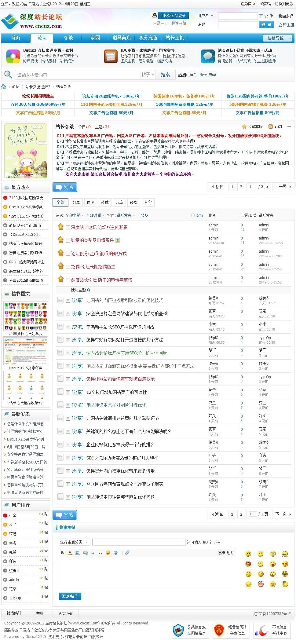Click the 登录 login button
The width and height of the screenshot is (296, 644).
[266, 25]
